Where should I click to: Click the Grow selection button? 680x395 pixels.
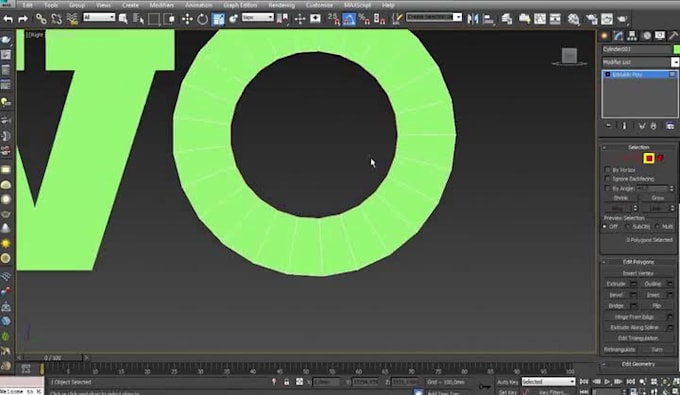tap(657, 198)
